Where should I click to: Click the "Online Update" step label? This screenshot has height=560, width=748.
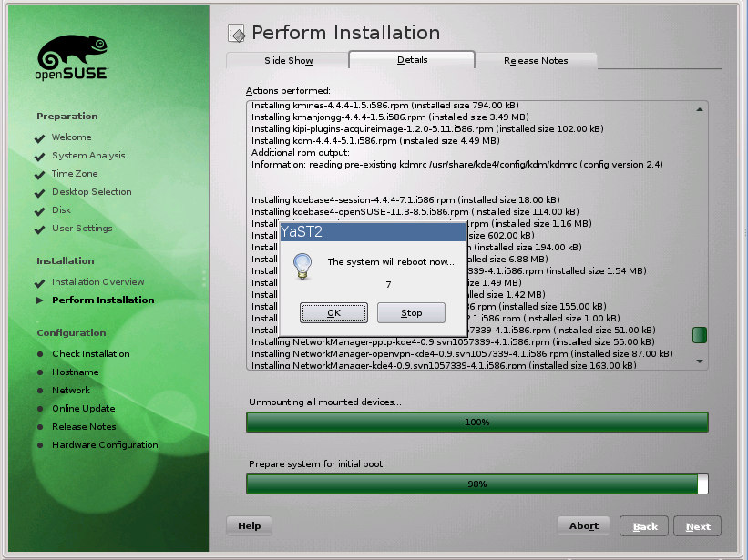[x=84, y=409]
